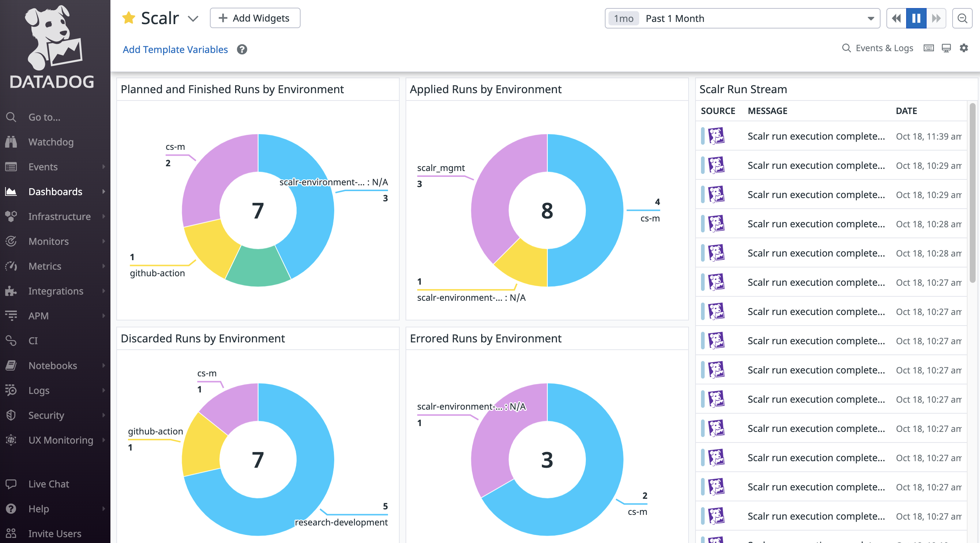Switch to the Dashboards menu item
980x543 pixels.
[x=55, y=191]
